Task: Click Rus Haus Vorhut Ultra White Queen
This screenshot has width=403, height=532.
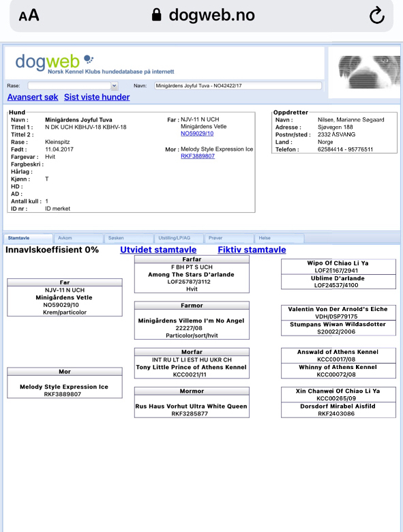Action: 192,406
